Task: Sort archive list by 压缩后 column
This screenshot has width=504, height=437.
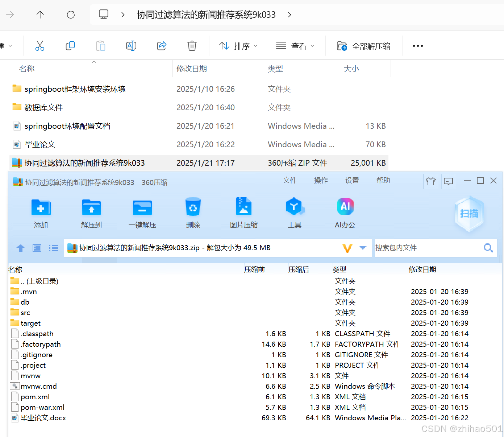Action: (x=299, y=269)
